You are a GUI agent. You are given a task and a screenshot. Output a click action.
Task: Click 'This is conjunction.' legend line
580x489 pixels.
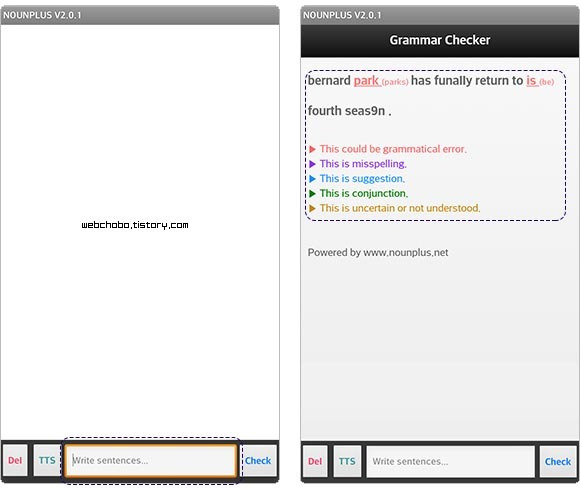click(364, 193)
